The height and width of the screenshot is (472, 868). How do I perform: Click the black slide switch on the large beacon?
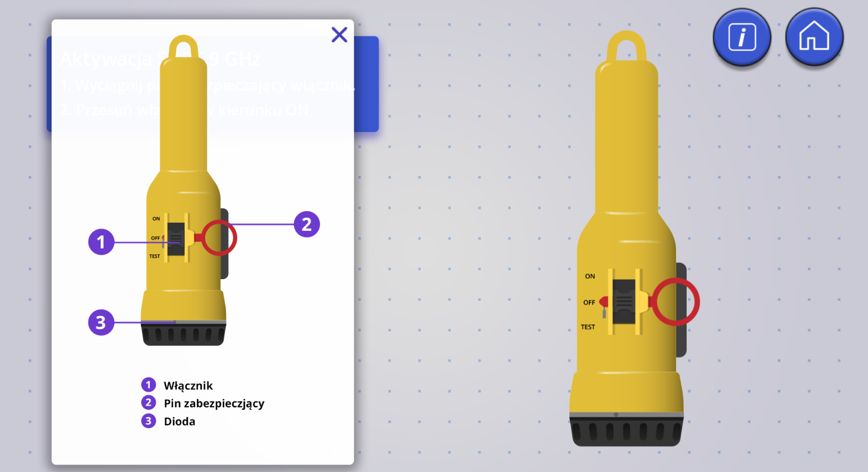(x=624, y=301)
